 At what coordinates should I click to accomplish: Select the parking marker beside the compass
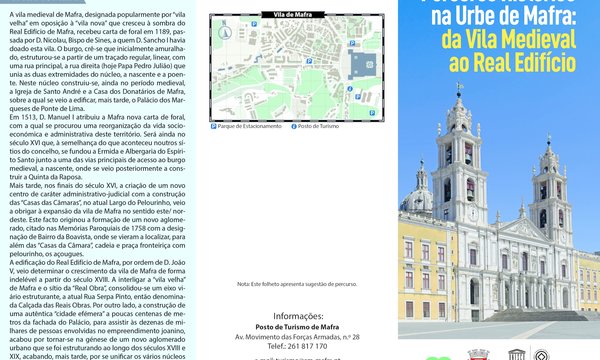point(254,24)
